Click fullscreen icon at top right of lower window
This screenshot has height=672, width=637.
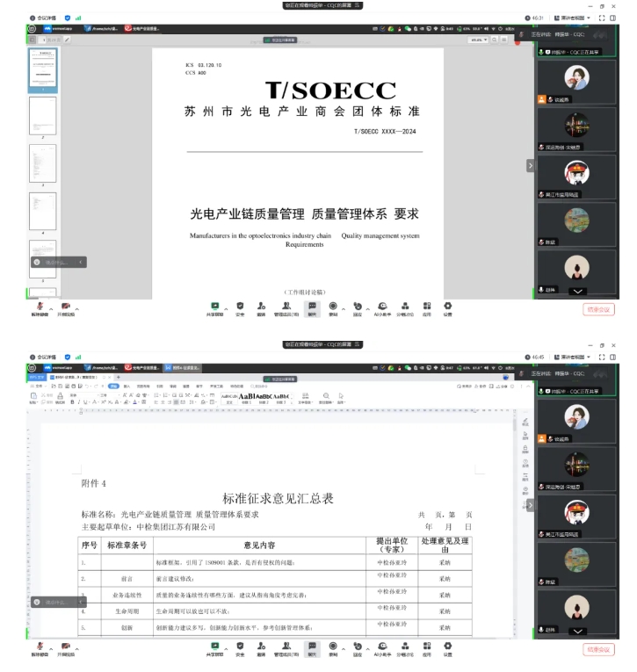[x=602, y=357]
